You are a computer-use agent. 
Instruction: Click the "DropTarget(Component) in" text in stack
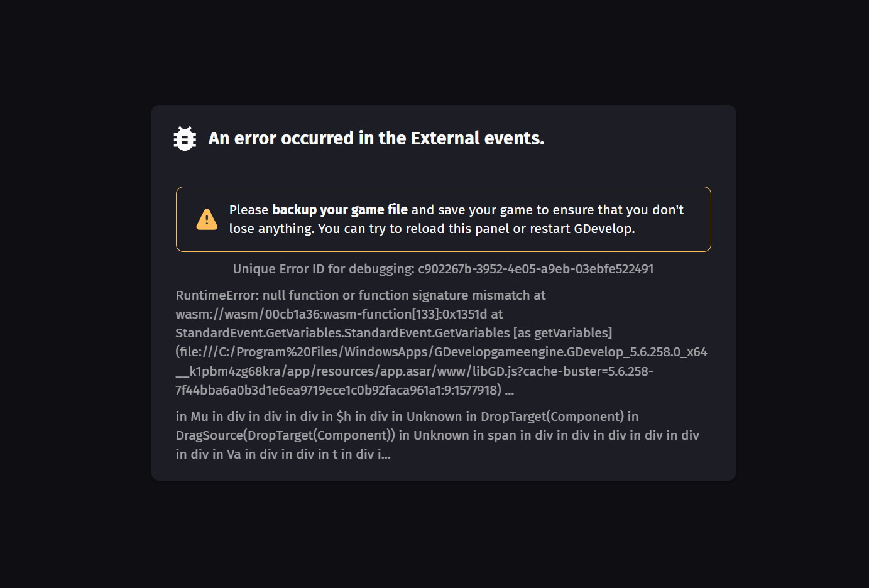click(x=560, y=416)
